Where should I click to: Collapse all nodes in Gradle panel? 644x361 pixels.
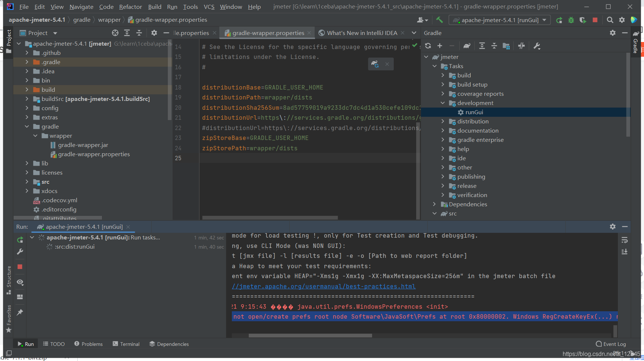494,46
